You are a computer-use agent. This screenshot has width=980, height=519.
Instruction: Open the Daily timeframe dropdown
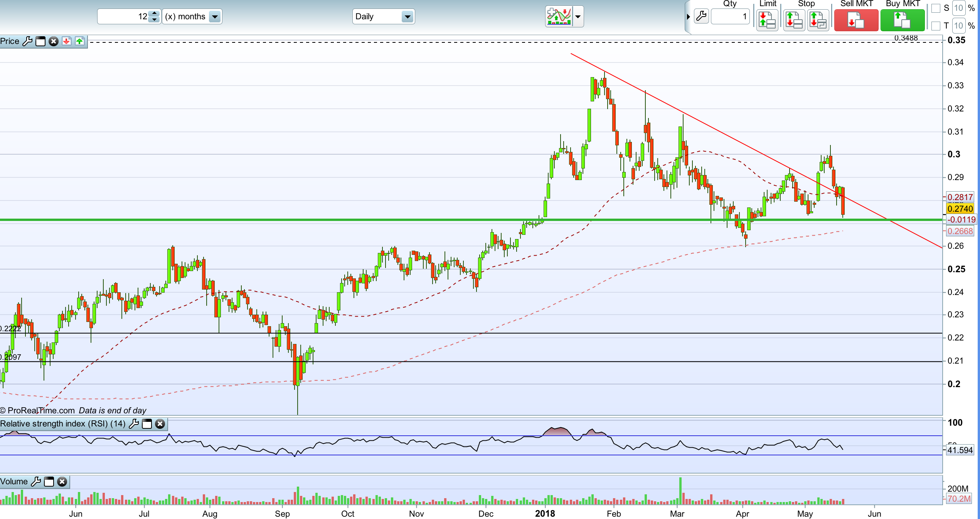tap(407, 17)
